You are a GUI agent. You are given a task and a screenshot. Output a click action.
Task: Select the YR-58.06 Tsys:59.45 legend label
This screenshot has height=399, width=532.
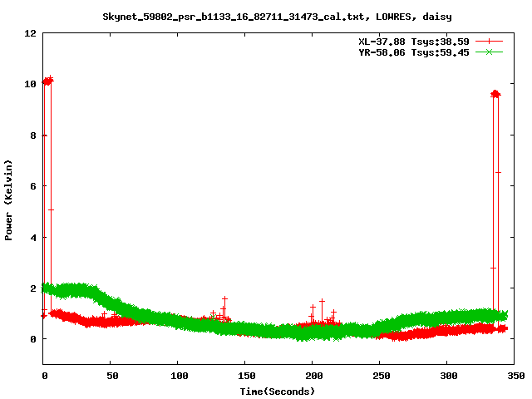pyautogui.click(x=414, y=52)
